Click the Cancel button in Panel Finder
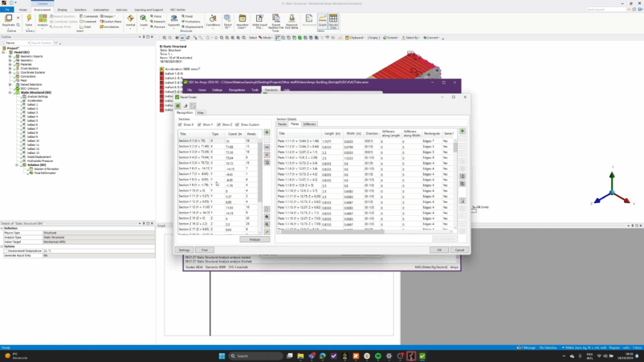This screenshot has width=644, height=362. [459, 250]
